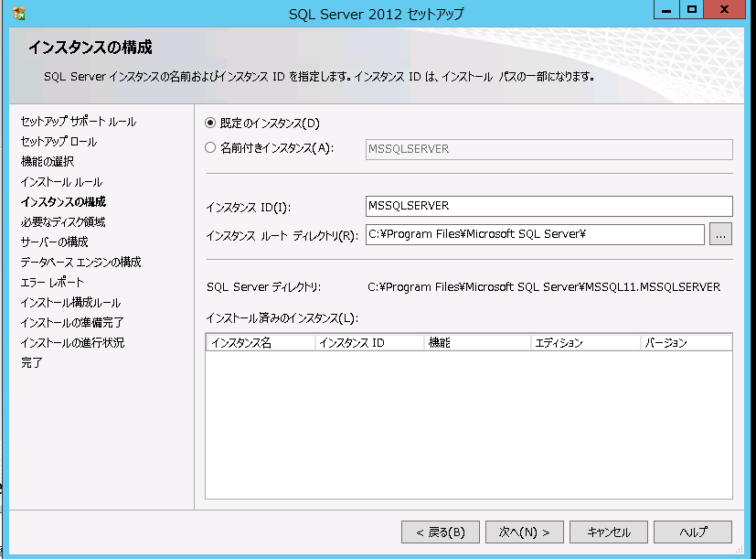Viewport: 756px width, 559px height.
Task: Click the 機能の選択 step
Action: [48, 161]
